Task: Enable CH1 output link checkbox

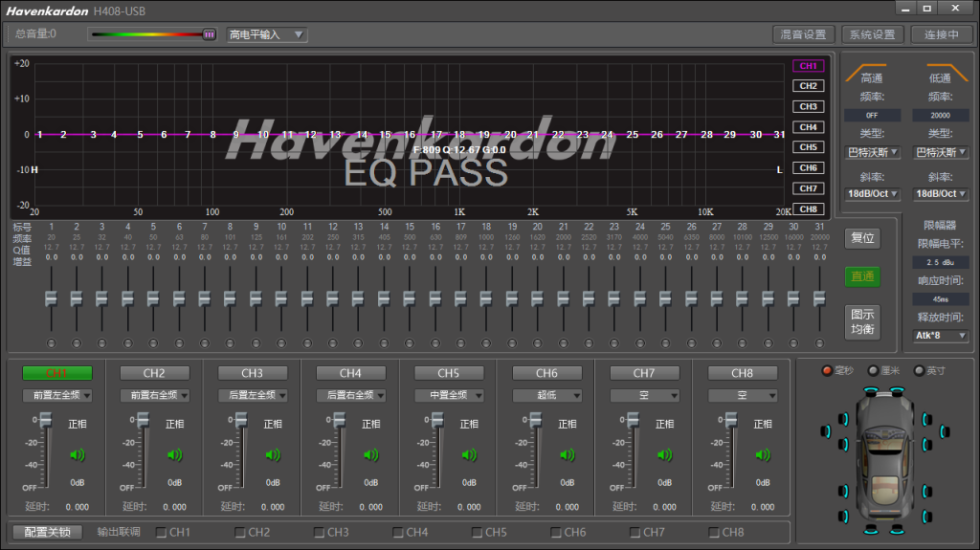Action: 161,533
